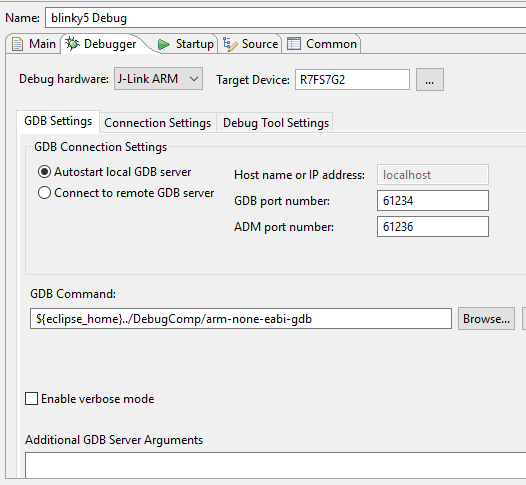Click the dropdown arrow beside J-Link ARM
Image resolution: width=526 pixels, height=485 pixels.
tap(194, 79)
